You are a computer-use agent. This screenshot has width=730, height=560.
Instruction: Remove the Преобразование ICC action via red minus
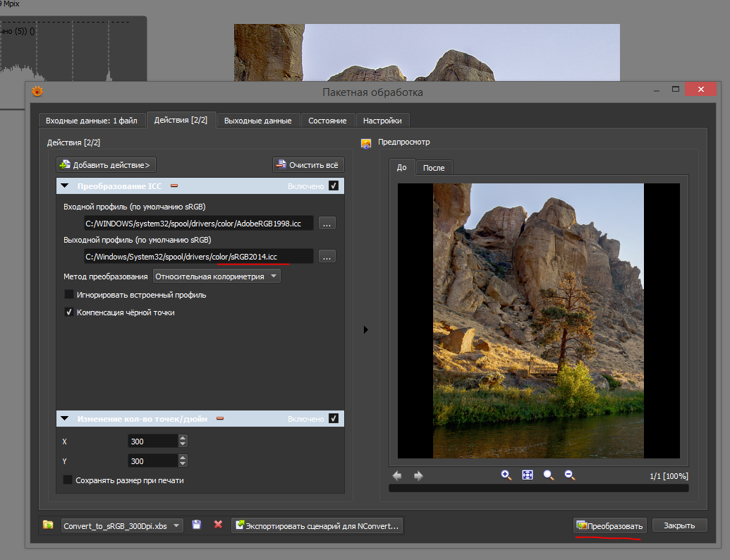[x=174, y=186]
